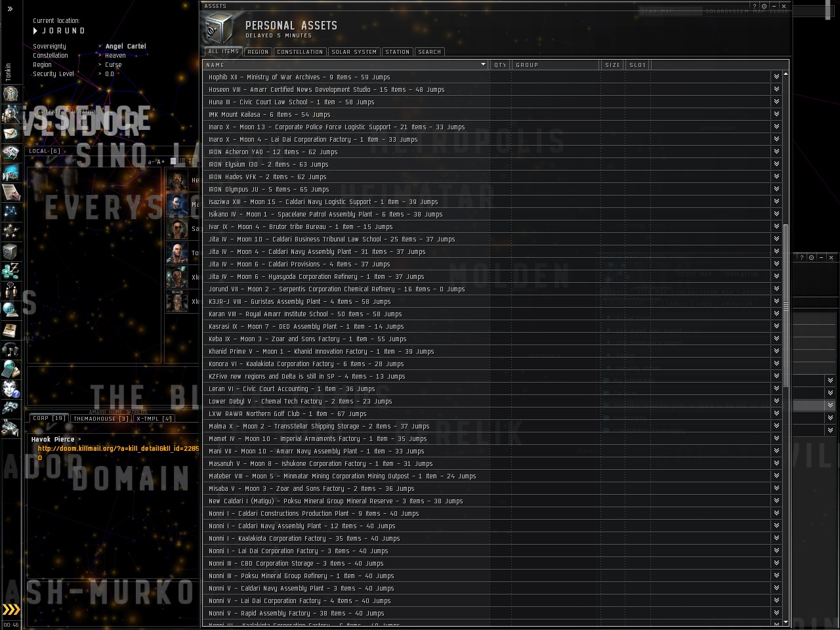Viewport: 840px width, 630px height.
Task: Open the EVE Mail envelope icon
Action: point(10,133)
